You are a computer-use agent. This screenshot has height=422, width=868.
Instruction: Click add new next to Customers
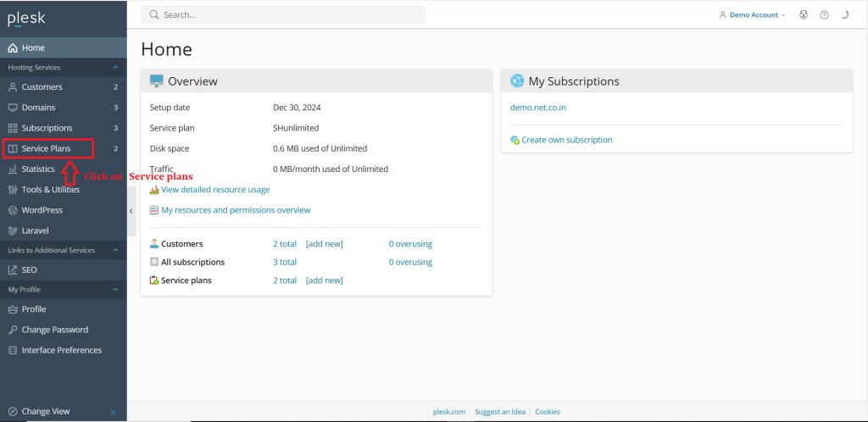(325, 244)
